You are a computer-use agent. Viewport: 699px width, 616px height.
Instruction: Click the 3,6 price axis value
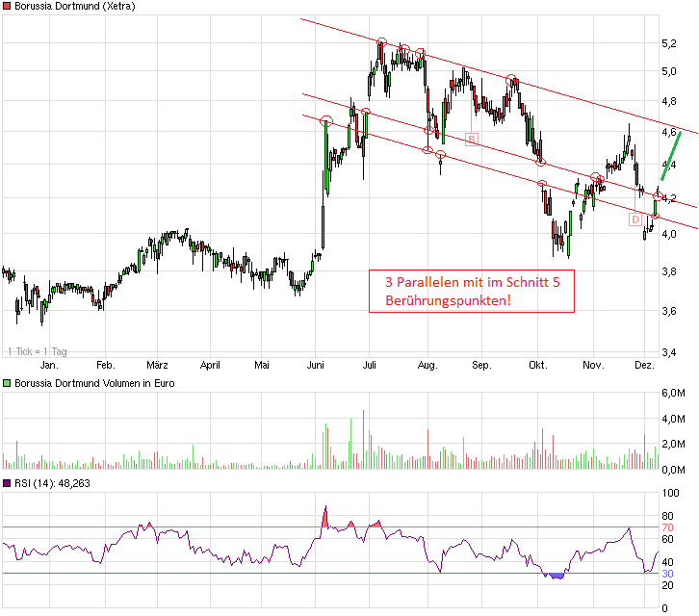pyautogui.click(x=669, y=311)
